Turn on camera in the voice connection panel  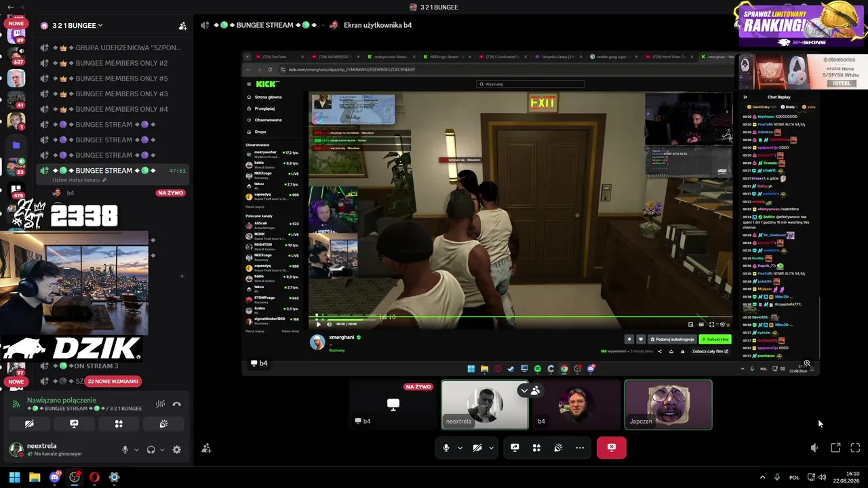pyautogui.click(x=29, y=424)
